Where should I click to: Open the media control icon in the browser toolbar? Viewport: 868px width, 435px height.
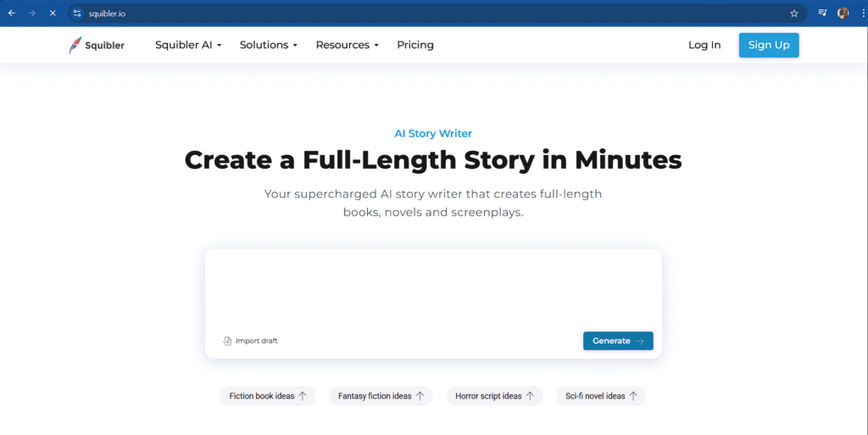pos(822,13)
